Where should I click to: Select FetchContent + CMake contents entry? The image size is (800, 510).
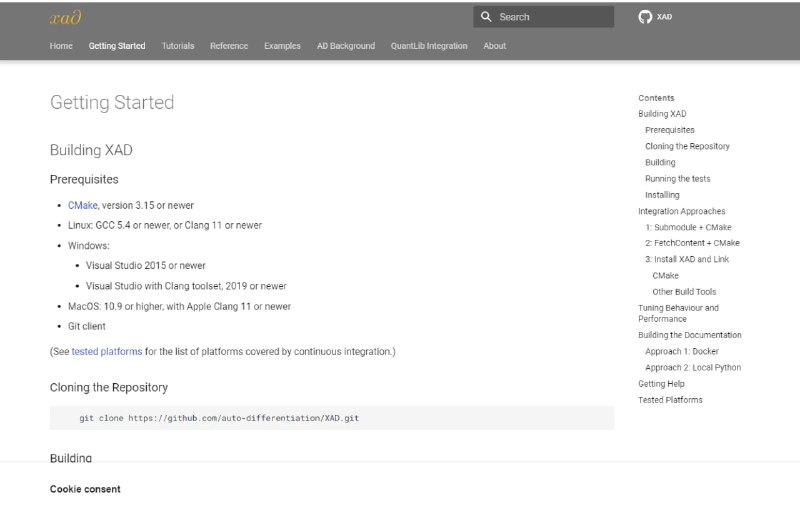(x=692, y=243)
